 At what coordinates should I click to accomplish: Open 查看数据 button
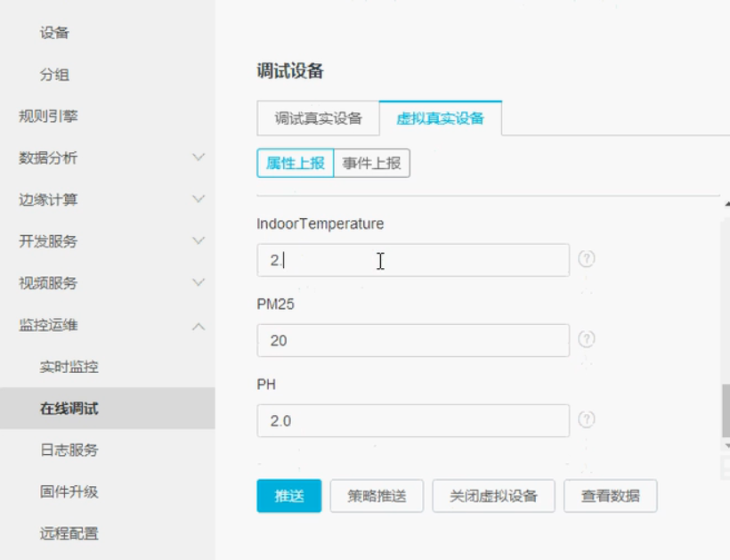tap(610, 496)
